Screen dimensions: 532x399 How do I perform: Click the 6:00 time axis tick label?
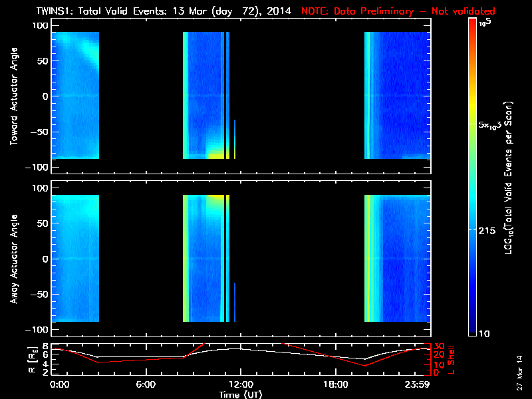pos(146,384)
